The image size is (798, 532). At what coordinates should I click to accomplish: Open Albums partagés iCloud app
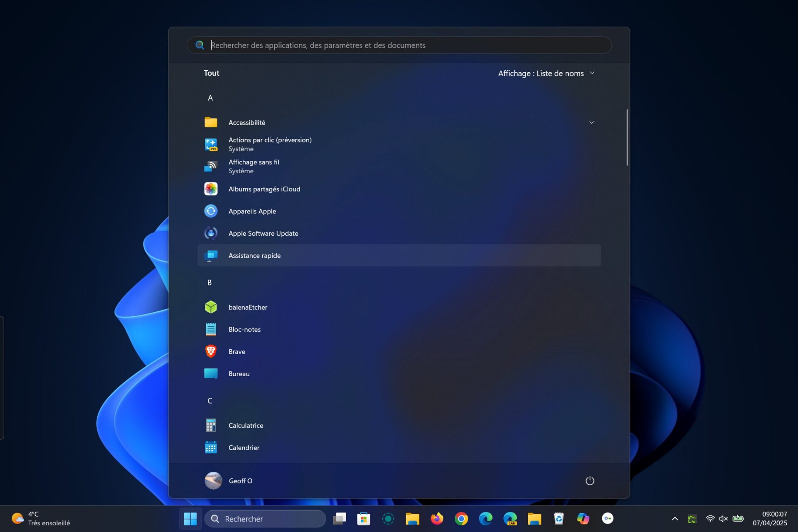click(x=264, y=189)
